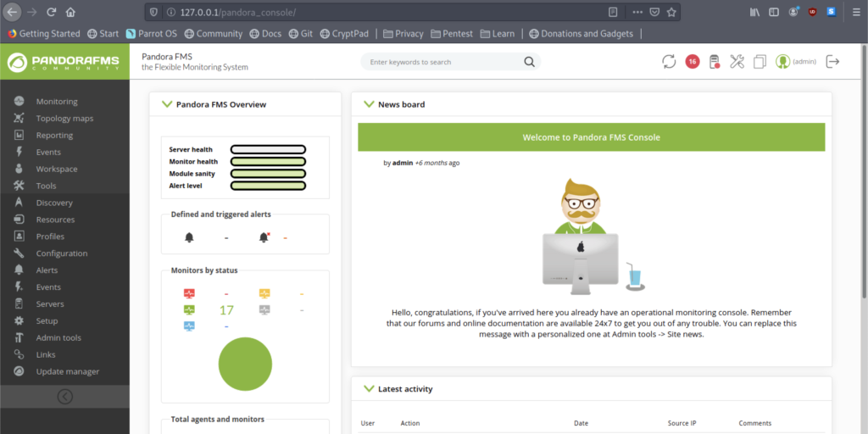The image size is (868, 434).
Task: Open the lightning bolt Events icon under Reporting
Action: [x=19, y=152]
